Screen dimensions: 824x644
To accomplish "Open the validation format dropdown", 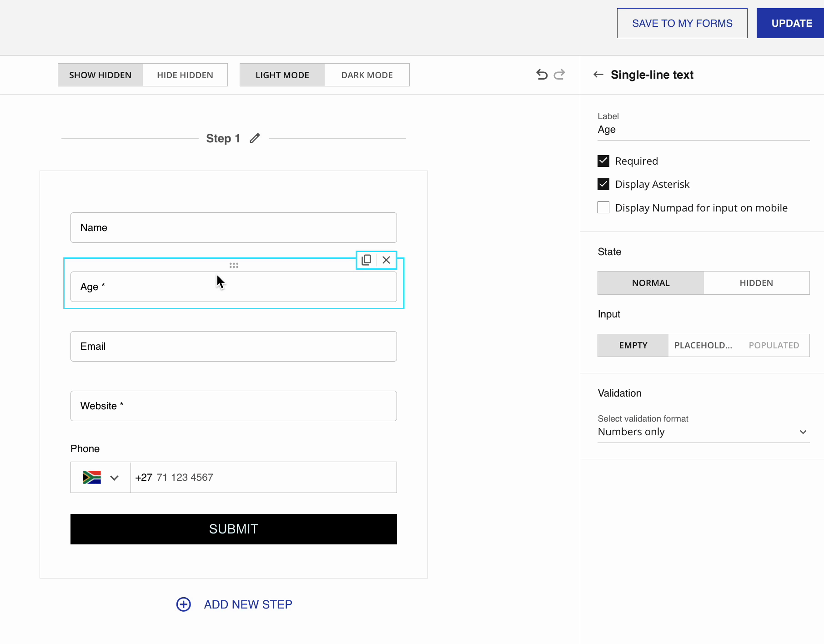I will [703, 432].
